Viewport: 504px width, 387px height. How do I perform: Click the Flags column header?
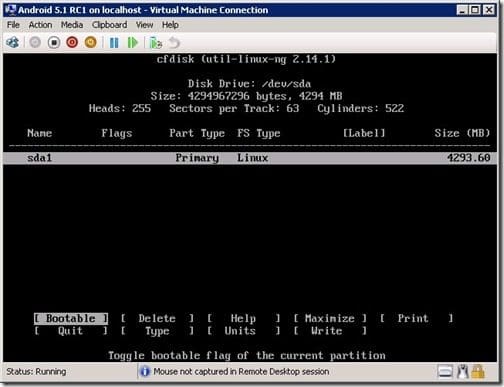(117, 133)
